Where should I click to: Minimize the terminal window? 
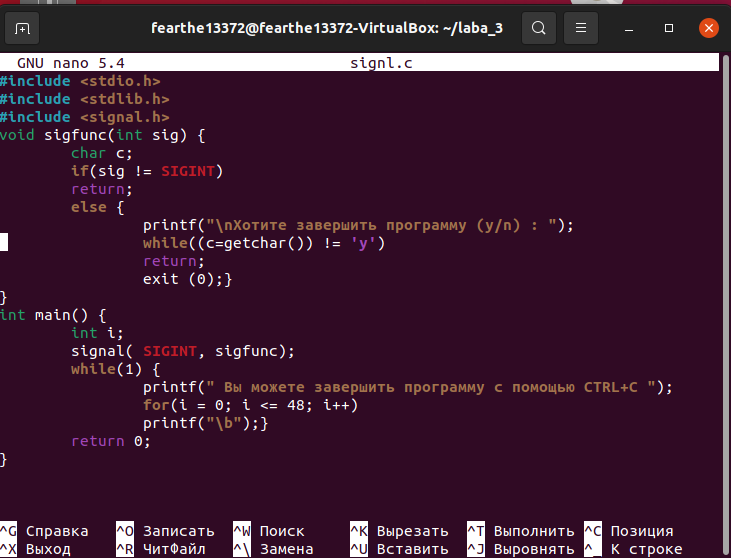pos(629,28)
